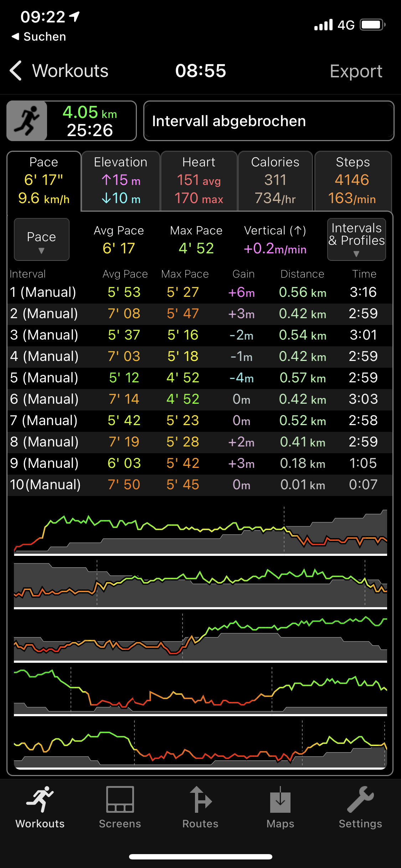The image size is (401, 868).
Task: Select interval 9 (Manual) row
Action: click(200, 463)
